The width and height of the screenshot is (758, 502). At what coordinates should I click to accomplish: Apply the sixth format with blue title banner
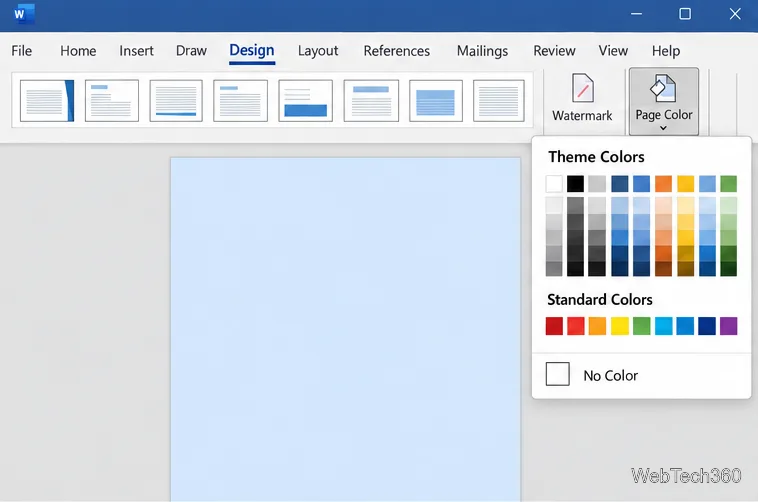coord(371,101)
